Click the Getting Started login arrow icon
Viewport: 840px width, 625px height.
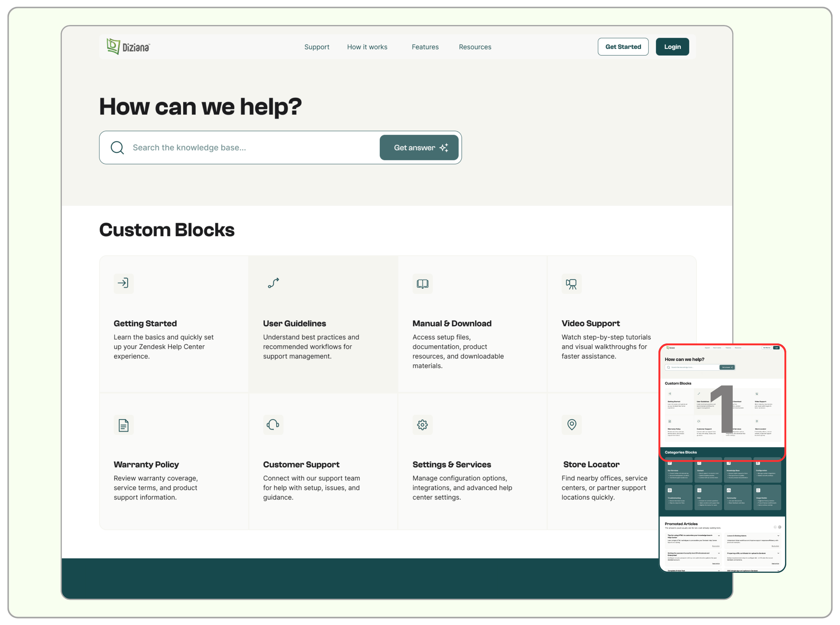tap(123, 283)
